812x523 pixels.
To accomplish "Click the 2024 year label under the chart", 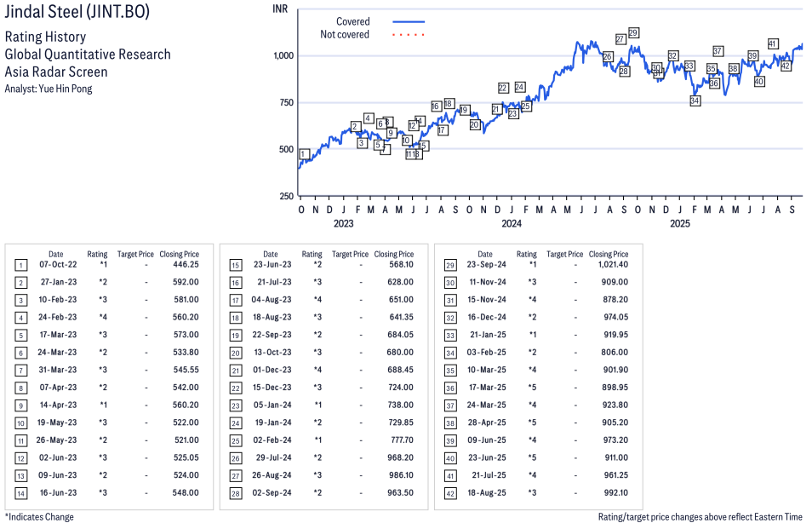I will [512, 223].
